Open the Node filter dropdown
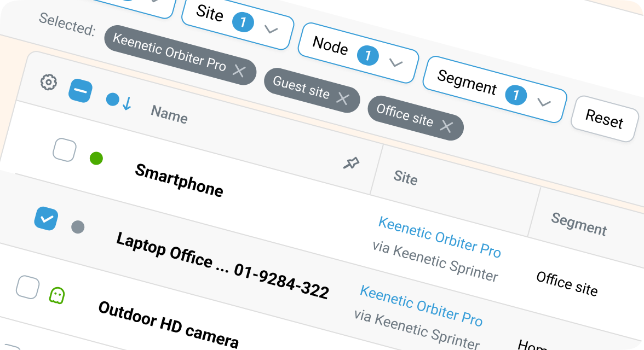The image size is (644, 350). (358, 54)
